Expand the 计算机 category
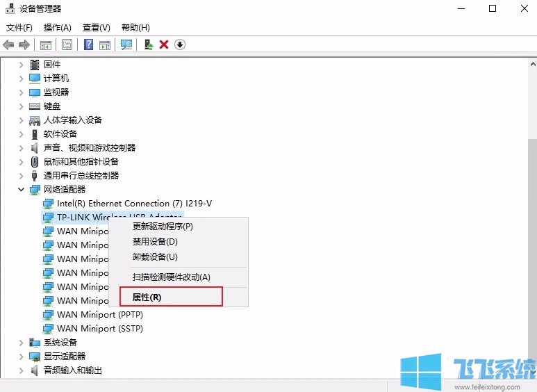The width and height of the screenshot is (537, 392). click(x=22, y=79)
